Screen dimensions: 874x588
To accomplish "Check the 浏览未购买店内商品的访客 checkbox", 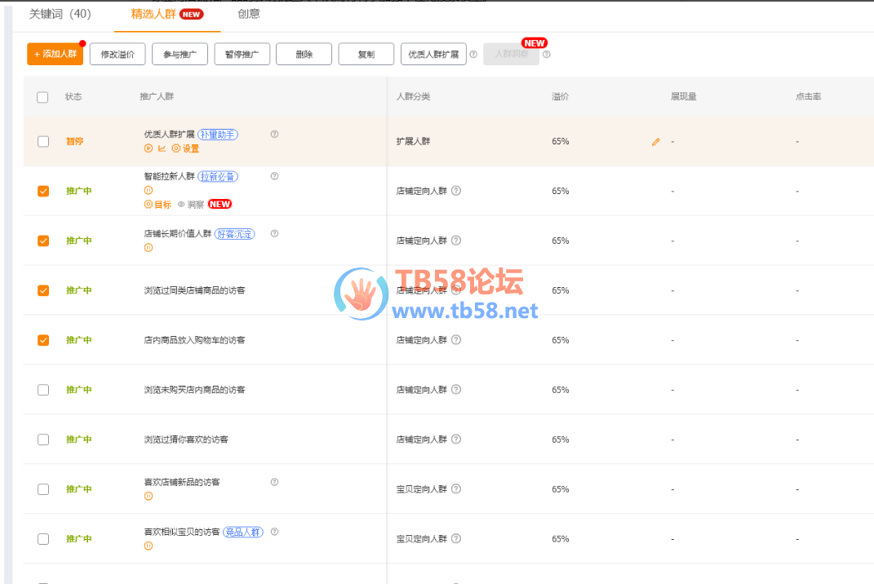I will [43, 390].
